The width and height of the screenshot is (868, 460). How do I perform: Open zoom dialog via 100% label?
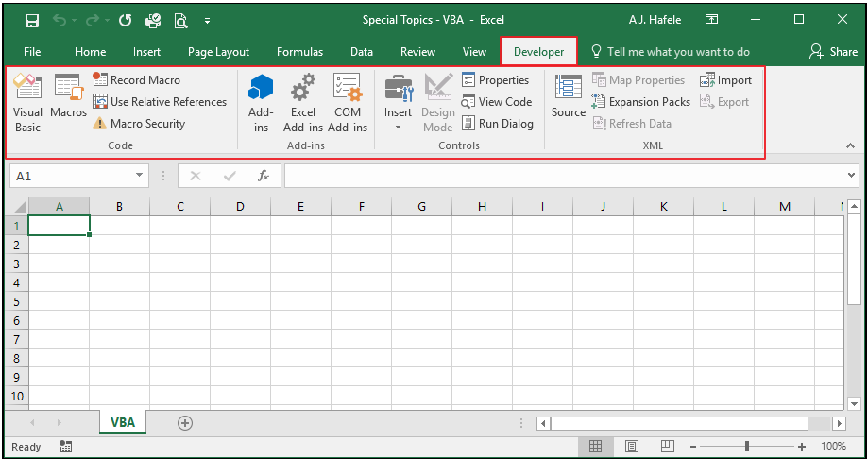pyautogui.click(x=833, y=446)
